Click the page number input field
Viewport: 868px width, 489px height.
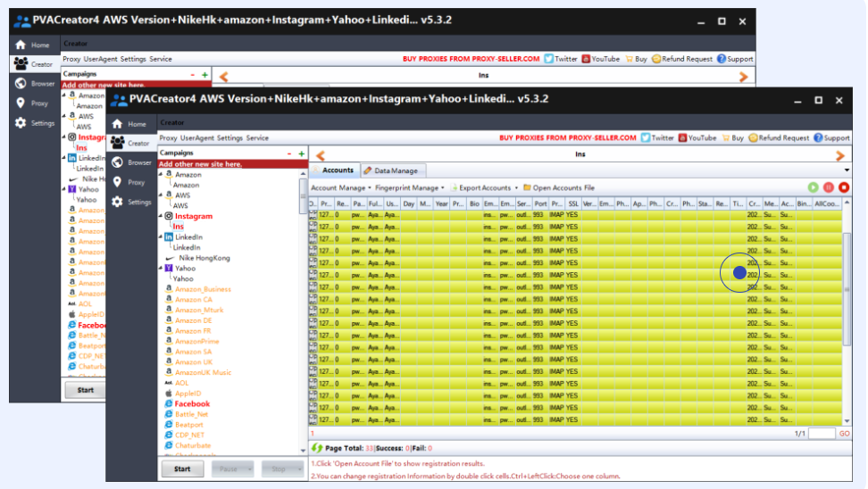click(822, 434)
